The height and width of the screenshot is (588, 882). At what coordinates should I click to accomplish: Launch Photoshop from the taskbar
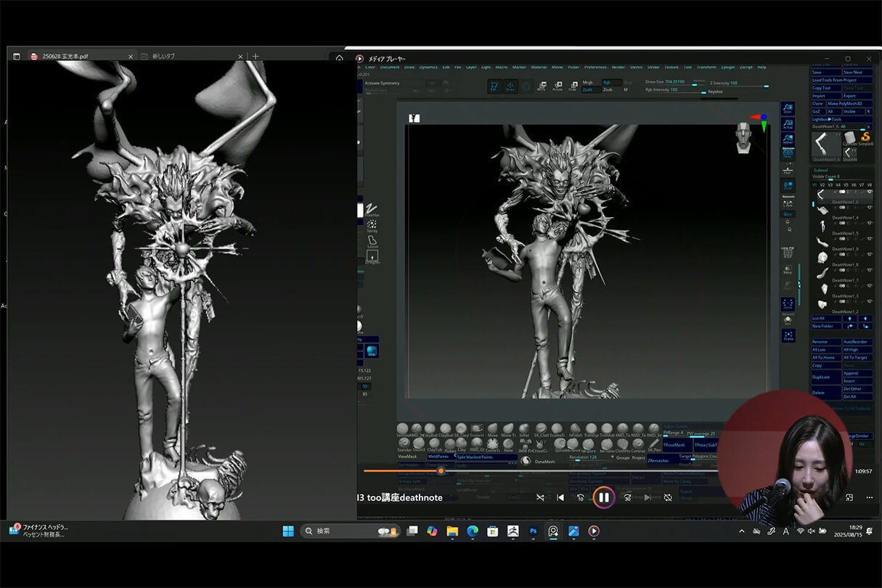click(534, 531)
